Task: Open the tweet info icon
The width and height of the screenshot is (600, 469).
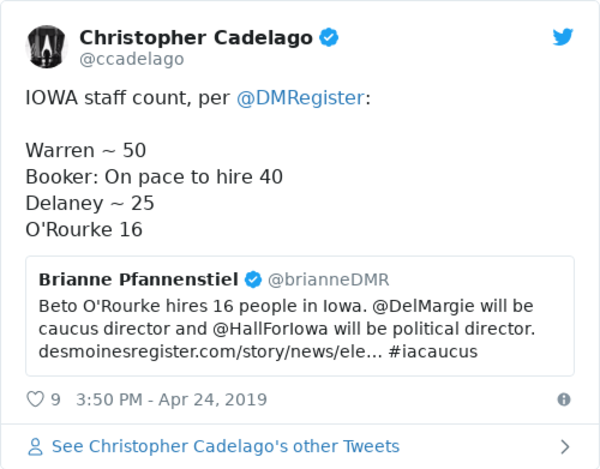Action: (564, 400)
